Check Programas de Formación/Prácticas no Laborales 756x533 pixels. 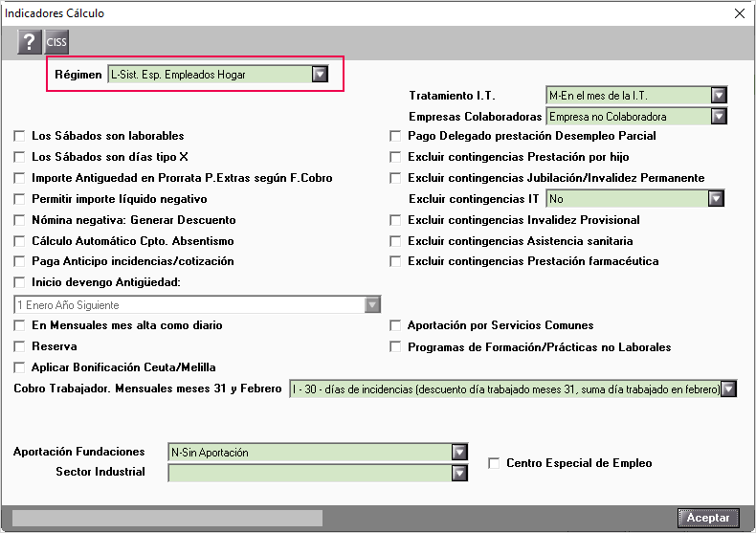click(395, 347)
